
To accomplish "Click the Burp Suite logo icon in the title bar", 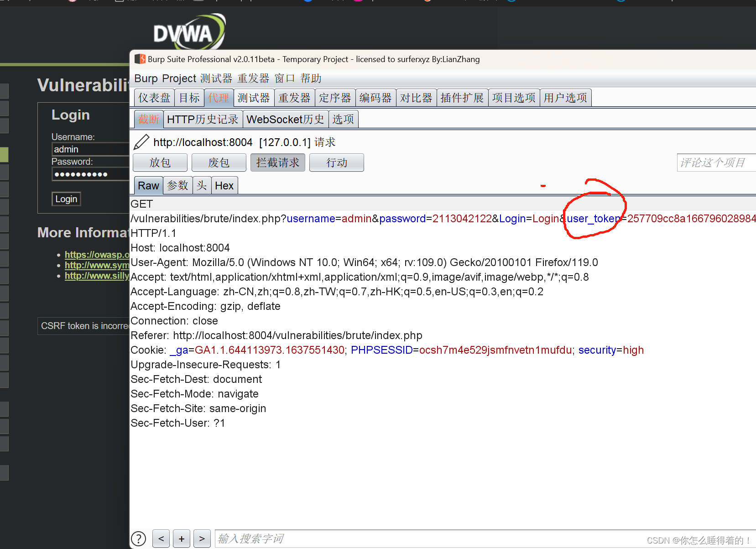I will point(140,59).
